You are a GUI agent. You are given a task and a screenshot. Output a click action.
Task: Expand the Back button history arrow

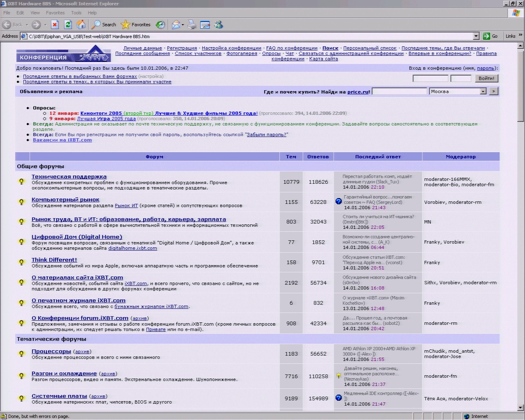click(x=27, y=25)
